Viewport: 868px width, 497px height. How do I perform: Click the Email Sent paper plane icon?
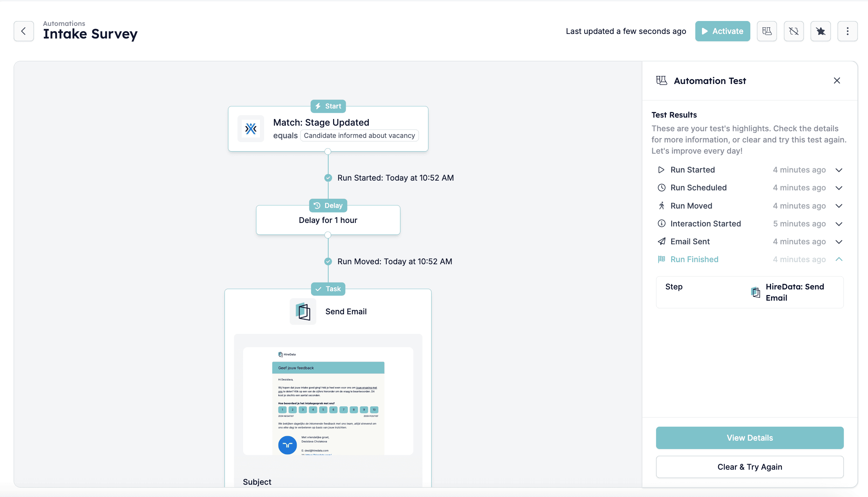tap(661, 241)
